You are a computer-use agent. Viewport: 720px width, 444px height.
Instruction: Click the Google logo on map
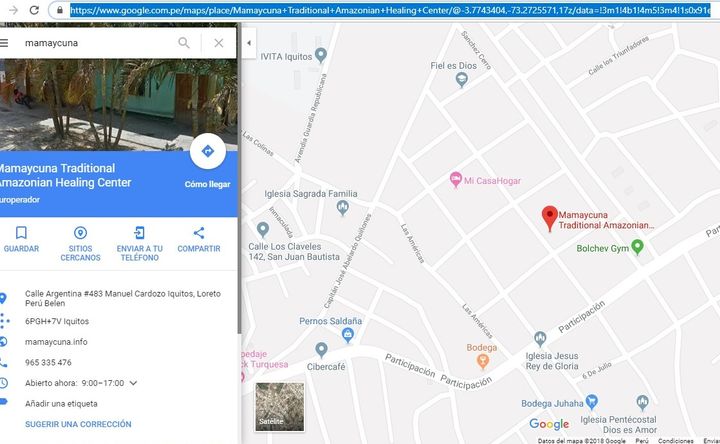549,424
